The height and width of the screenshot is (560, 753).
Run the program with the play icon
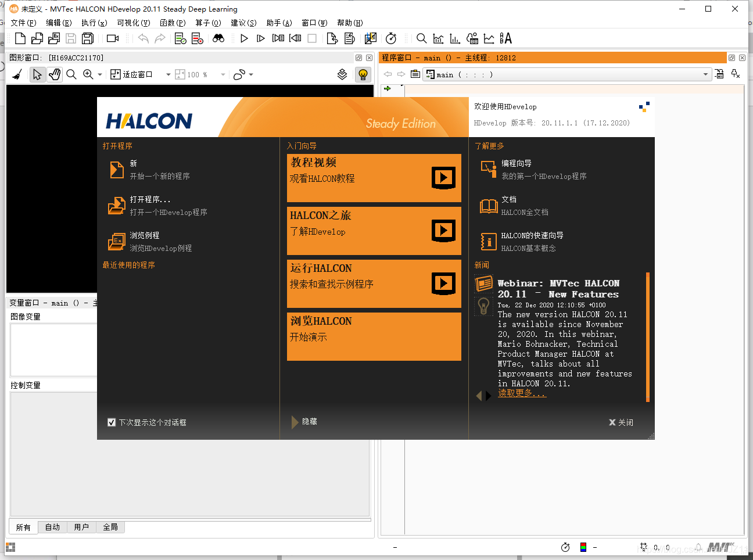tap(244, 38)
